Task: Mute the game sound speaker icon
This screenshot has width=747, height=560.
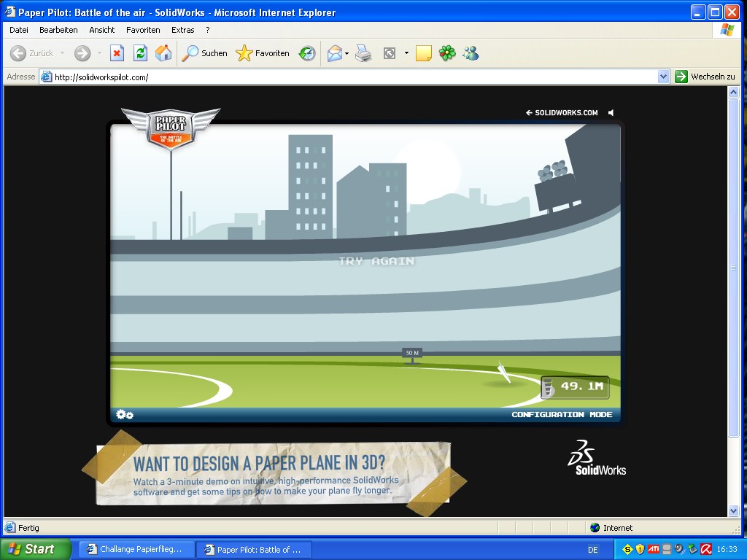Action: (611, 112)
